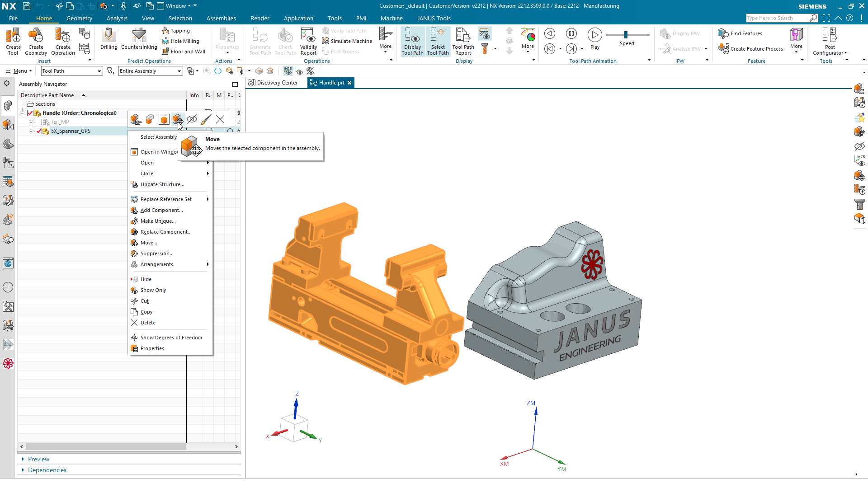868x488 pixels.
Task: Choose Add Component from the context menu
Action: click(161, 210)
